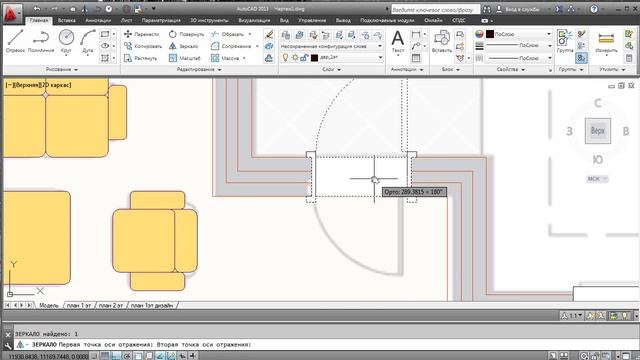Expand the Рисование panel
The image size is (640, 360).
click(61, 70)
